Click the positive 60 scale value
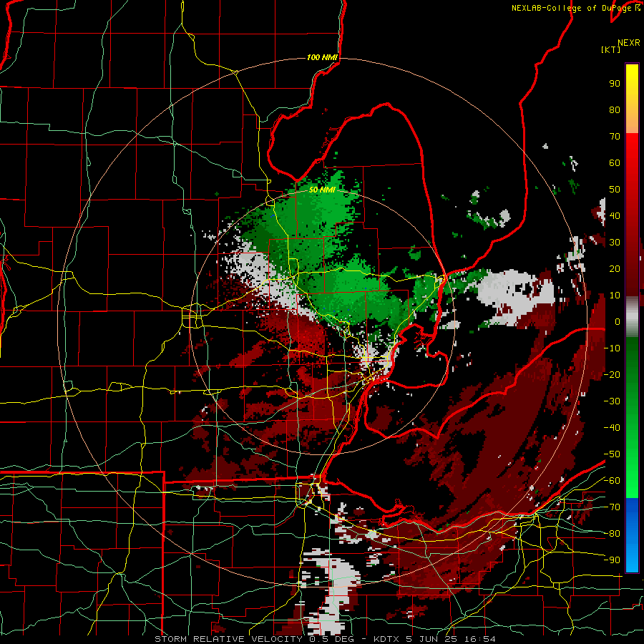The height and width of the screenshot is (644, 644). coord(615,162)
